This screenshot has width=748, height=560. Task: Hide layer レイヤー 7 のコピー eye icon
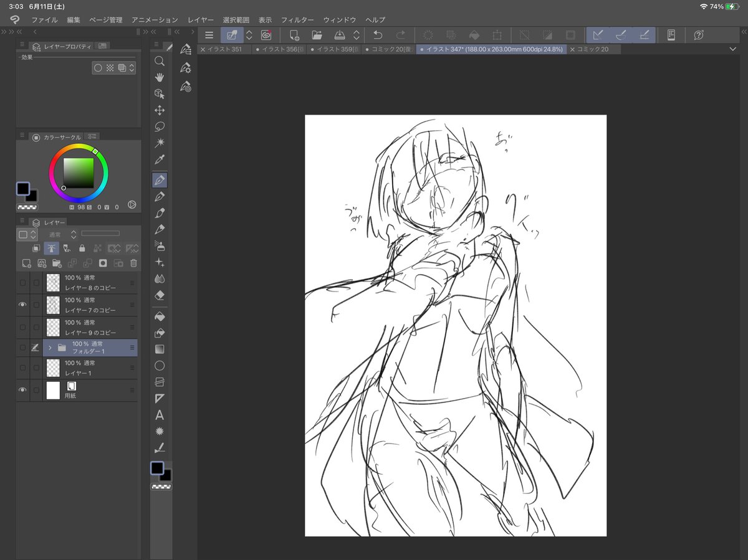point(23,305)
